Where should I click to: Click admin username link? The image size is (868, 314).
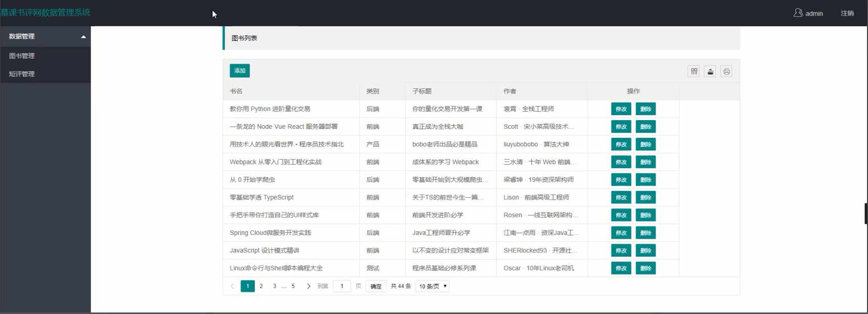point(814,14)
